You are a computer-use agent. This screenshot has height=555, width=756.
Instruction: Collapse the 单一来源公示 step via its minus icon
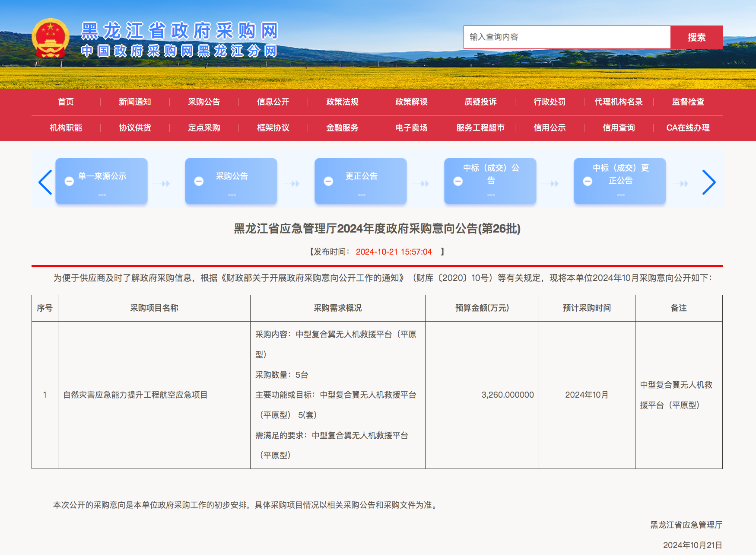pos(69,181)
